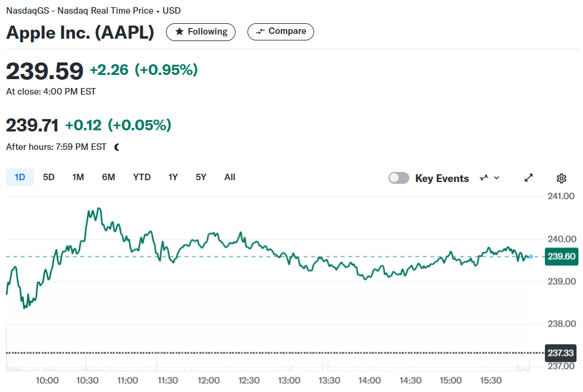Click the 12:00 time axis label
Image resolution: width=583 pixels, height=392 pixels.
209,381
